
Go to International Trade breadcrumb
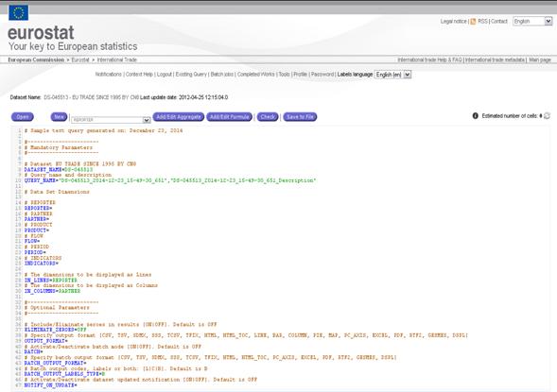pos(117,60)
